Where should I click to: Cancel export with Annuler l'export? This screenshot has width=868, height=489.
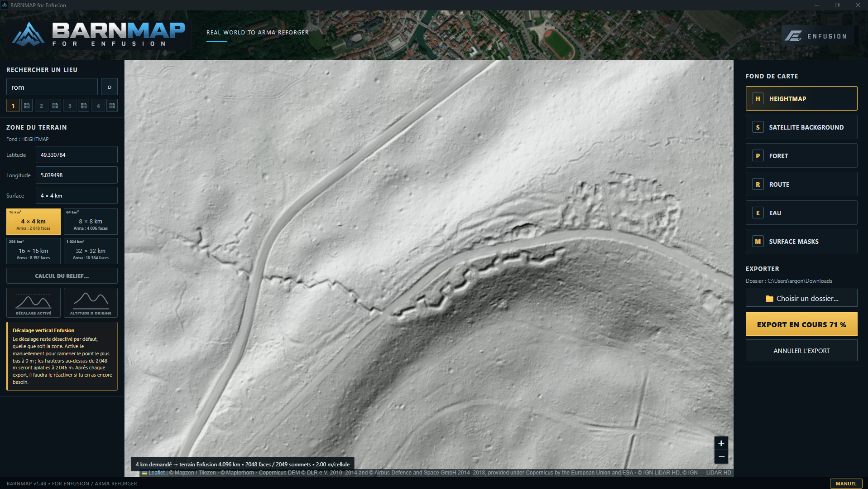pos(801,351)
